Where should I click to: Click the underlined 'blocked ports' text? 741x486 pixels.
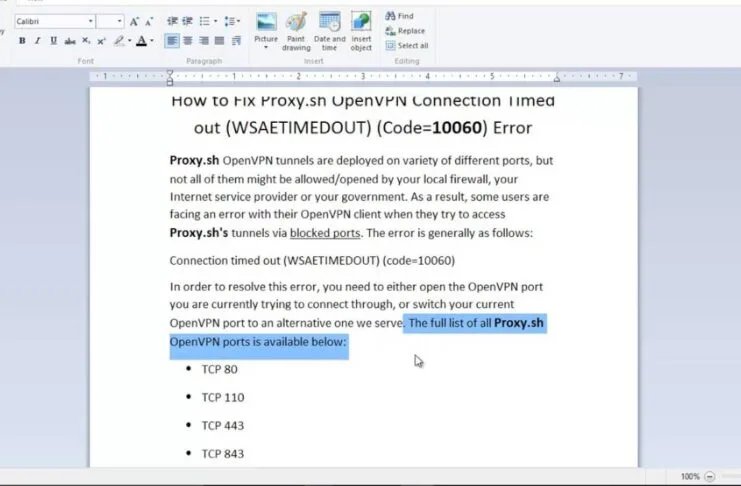(x=325, y=234)
